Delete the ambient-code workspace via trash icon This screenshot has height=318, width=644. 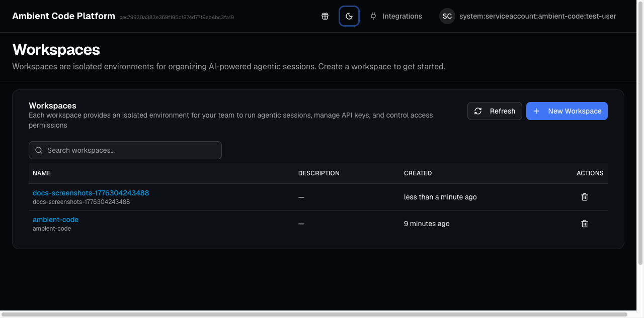pyautogui.click(x=584, y=224)
